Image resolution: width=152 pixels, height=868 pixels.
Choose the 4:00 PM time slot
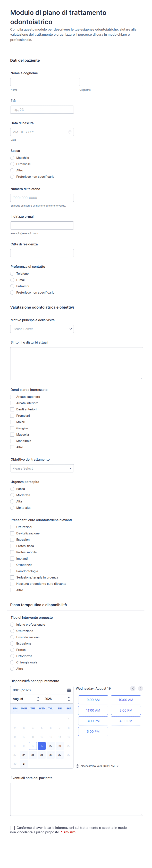pyautogui.click(x=126, y=721)
